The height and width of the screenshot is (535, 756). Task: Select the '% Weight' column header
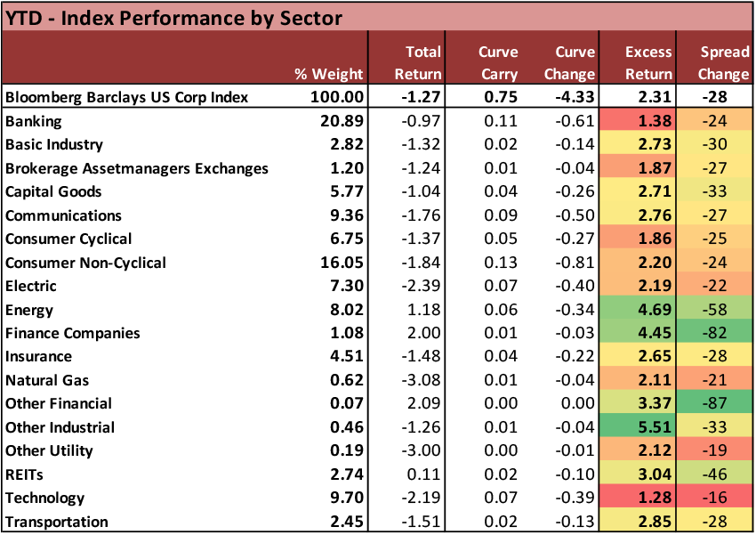(332, 74)
